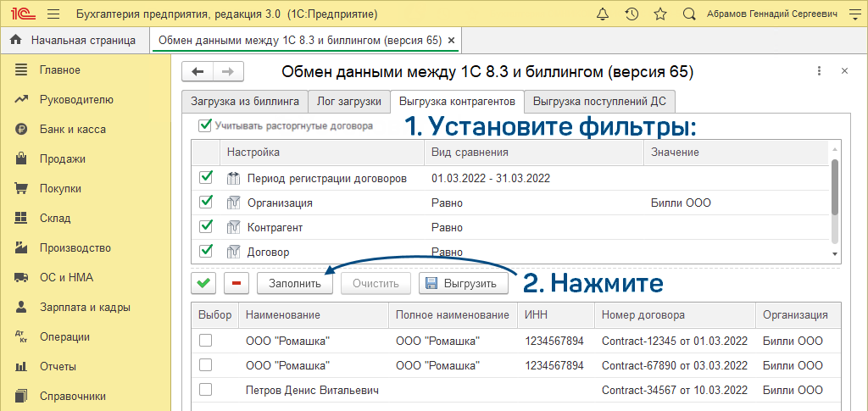
Task: Click the Вид сравнения column header
Action: (534, 153)
